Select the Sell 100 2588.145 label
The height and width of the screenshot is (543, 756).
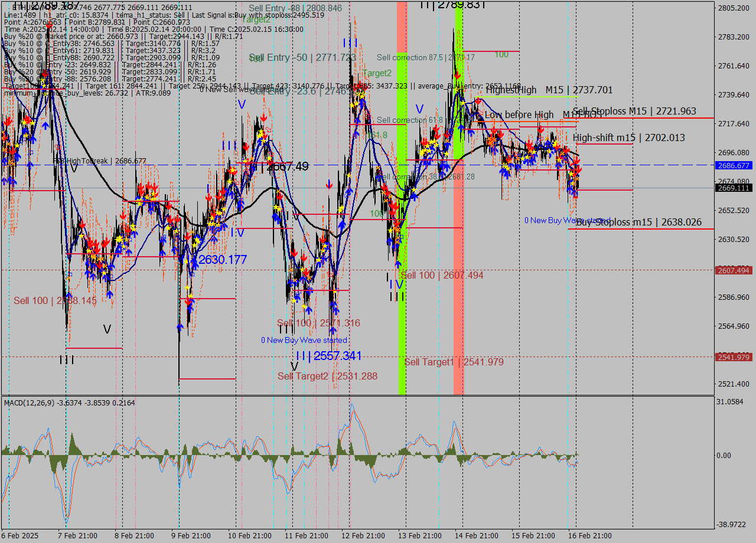click(x=55, y=300)
